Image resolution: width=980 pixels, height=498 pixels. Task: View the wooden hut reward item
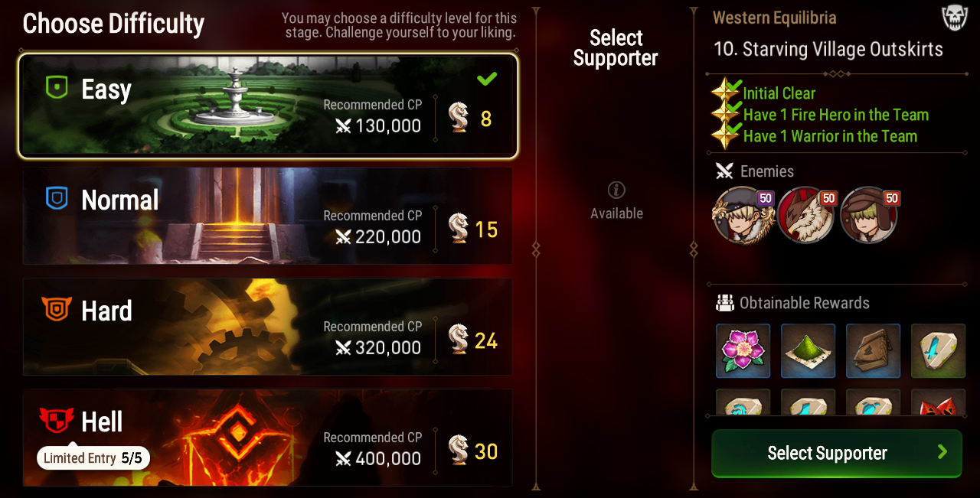pos(874,351)
